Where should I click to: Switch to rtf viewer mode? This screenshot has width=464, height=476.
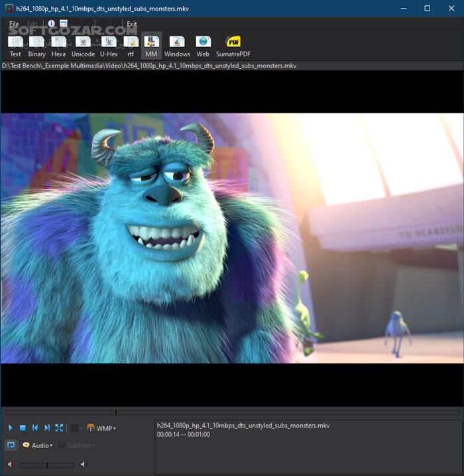point(131,46)
